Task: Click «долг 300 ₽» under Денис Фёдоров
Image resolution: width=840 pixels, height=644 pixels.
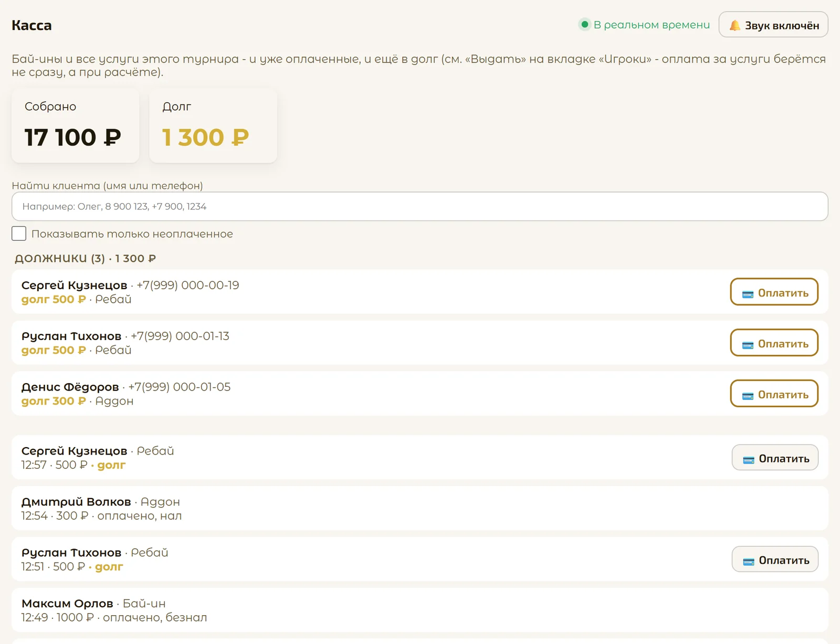Action: pyautogui.click(x=54, y=401)
